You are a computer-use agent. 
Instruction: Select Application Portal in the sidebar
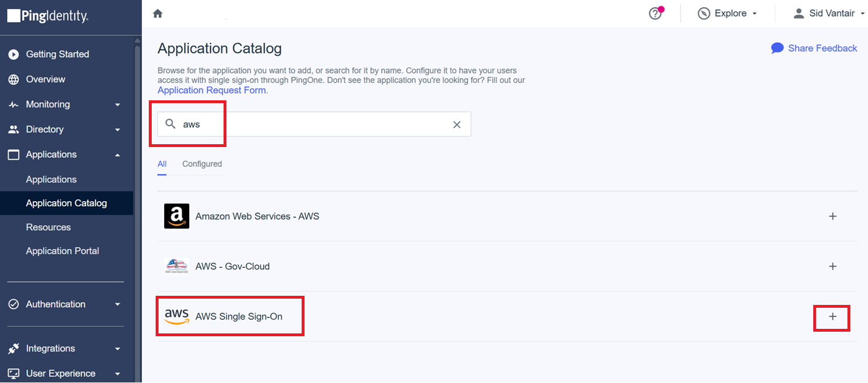click(63, 251)
